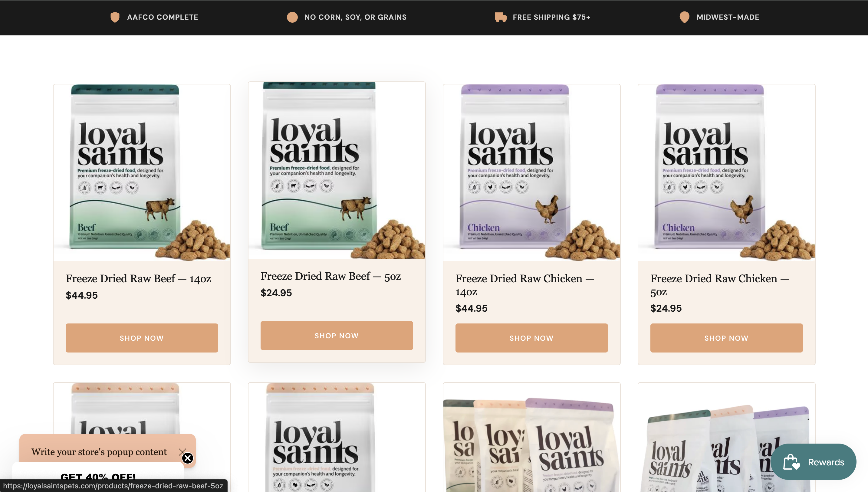Click the AAFCO COMPLETE text

pos(163,17)
